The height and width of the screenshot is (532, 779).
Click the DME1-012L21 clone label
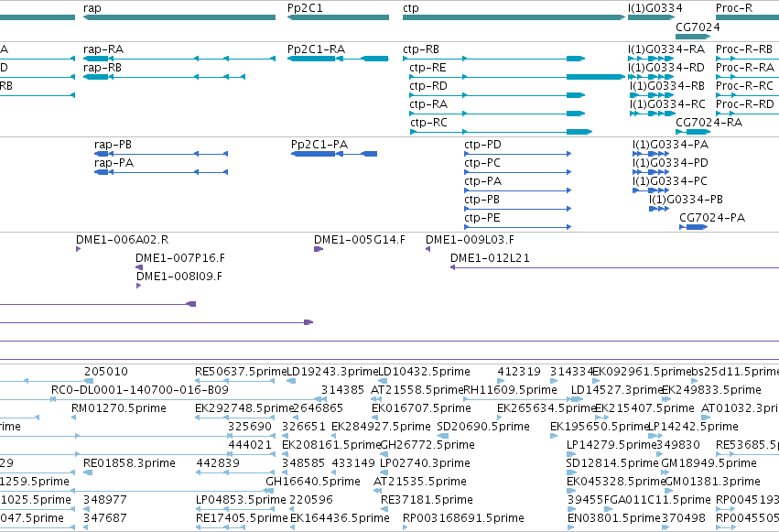point(491,258)
